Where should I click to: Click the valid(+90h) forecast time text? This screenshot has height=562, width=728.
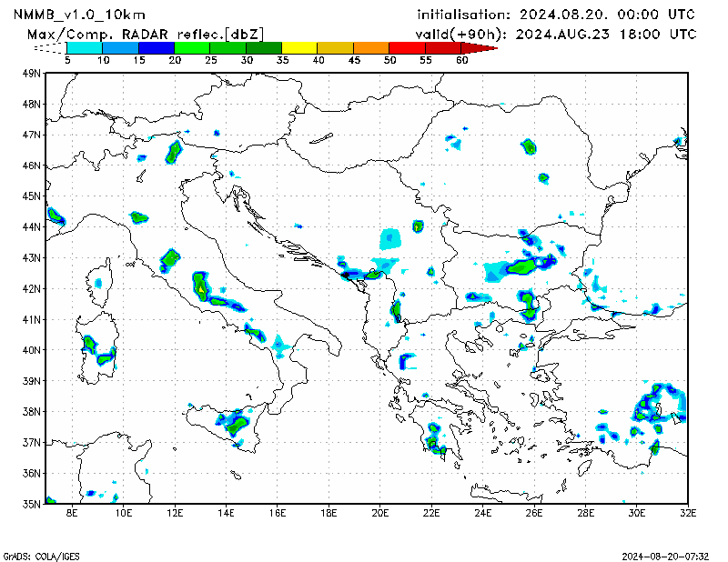tap(555, 34)
